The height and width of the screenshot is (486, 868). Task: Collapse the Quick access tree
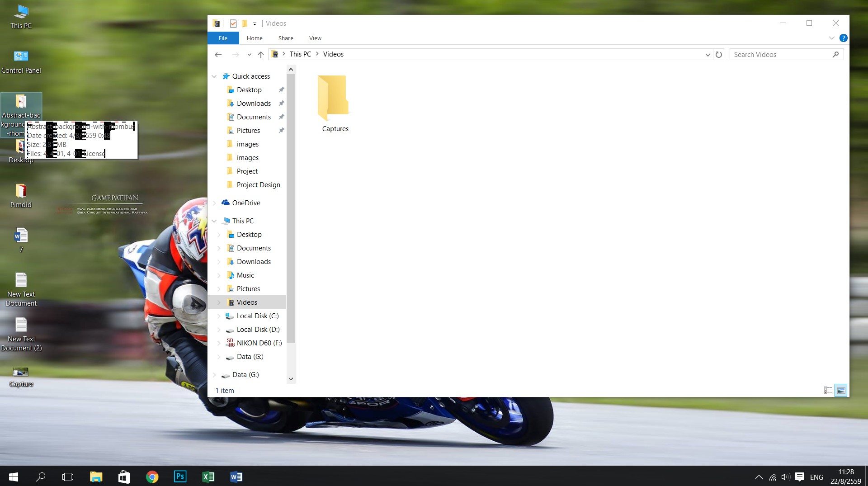[x=214, y=76]
